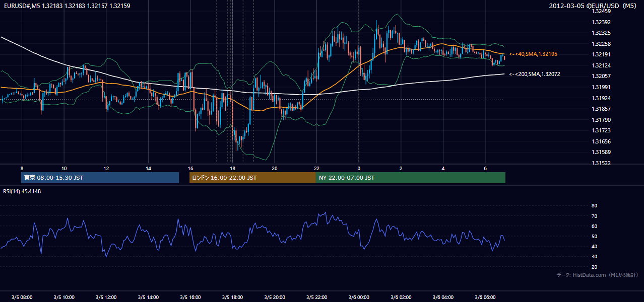Click the 3/6 00:00 time axis label
Image resolution: width=644 pixels, height=302 pixels.
pos(359,297)
